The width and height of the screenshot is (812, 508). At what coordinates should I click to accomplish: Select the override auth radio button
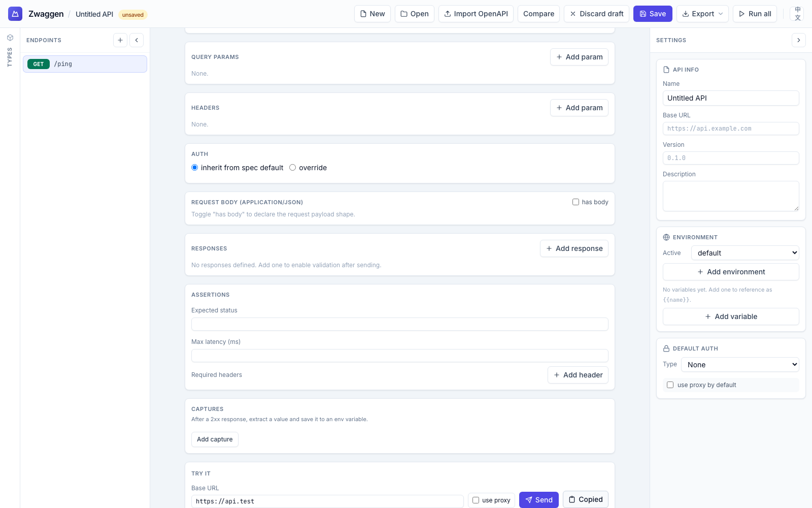point(292,167)
